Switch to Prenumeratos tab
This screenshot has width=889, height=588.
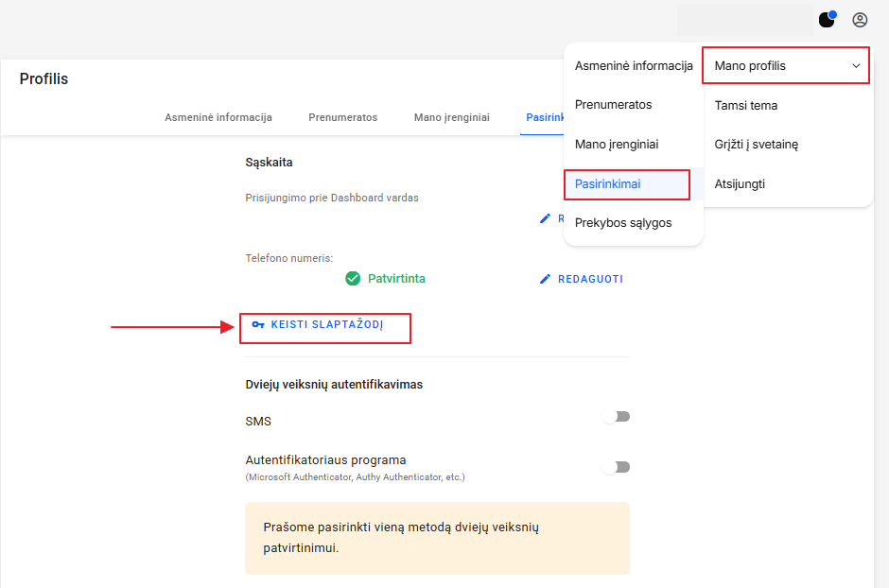coord(343,117)
